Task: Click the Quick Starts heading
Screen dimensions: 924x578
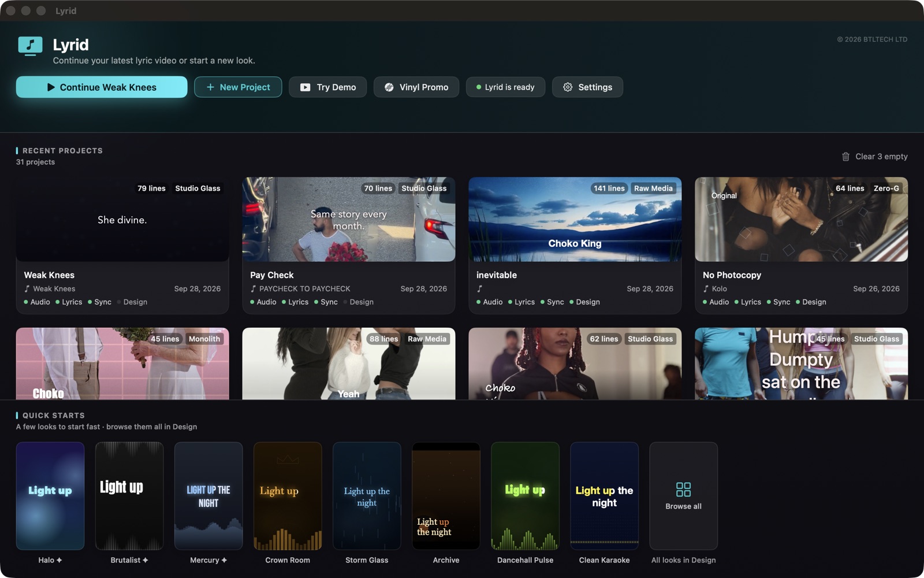Action: 54,415
